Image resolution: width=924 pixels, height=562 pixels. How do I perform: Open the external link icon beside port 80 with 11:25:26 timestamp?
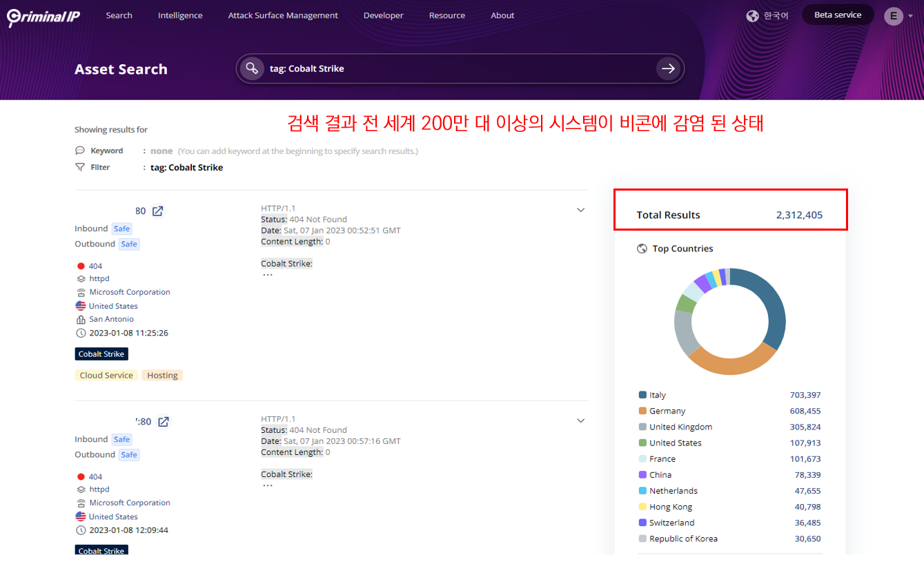157,211
